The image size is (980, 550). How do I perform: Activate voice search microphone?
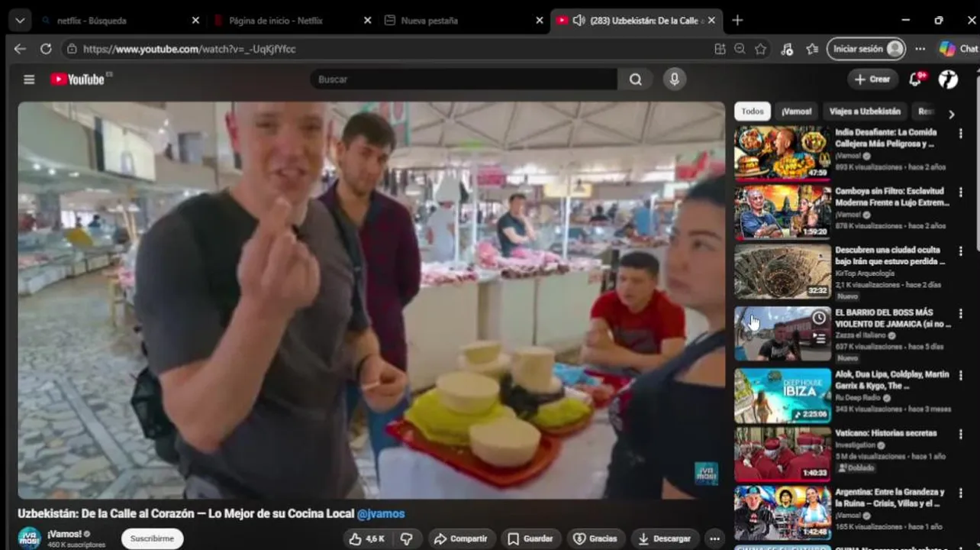(x=674, y=79)
